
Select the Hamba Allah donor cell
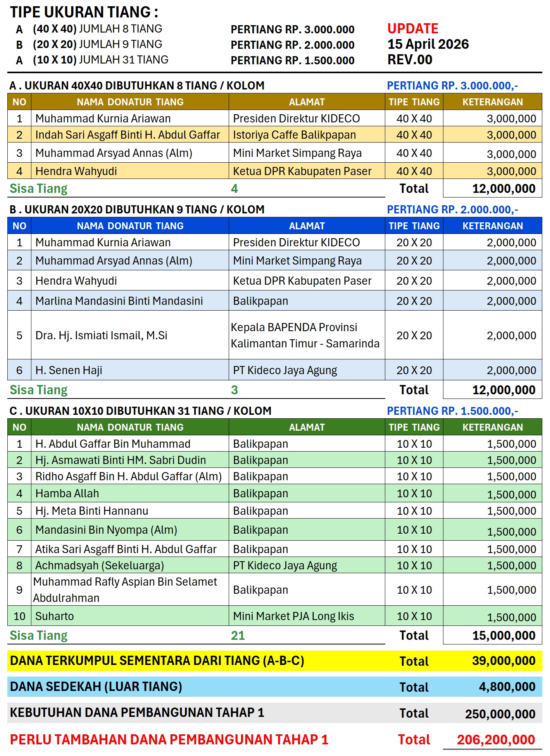coord(67,493)
